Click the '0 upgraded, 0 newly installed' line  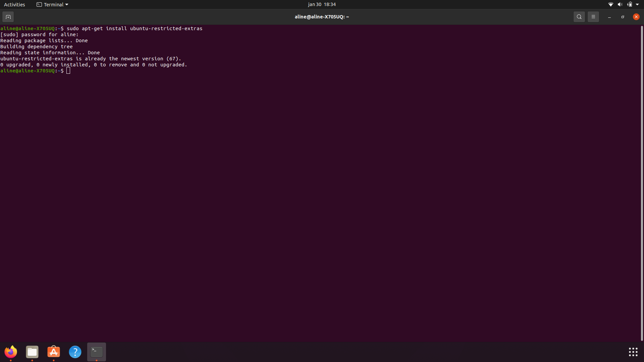tap(94, 65)
